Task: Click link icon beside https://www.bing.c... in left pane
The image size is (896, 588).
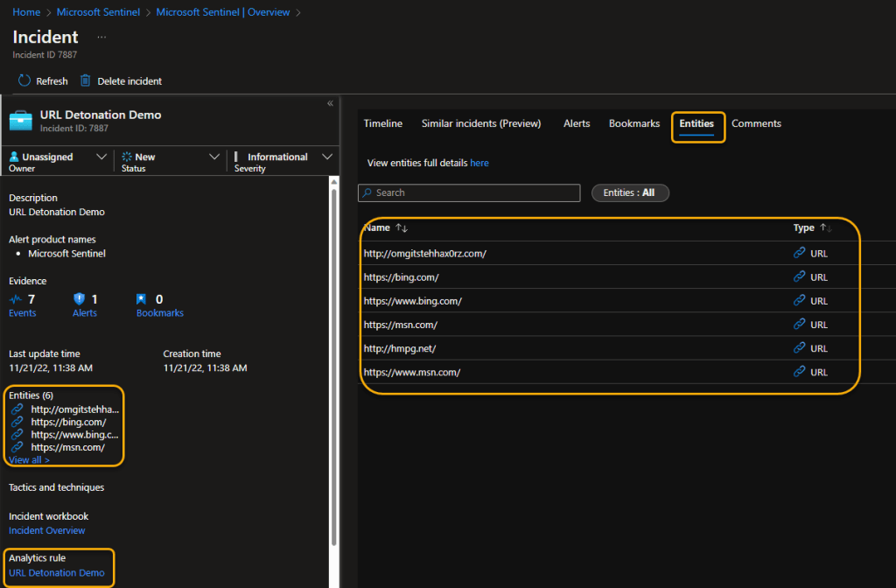Action: (x=17, y=434)
